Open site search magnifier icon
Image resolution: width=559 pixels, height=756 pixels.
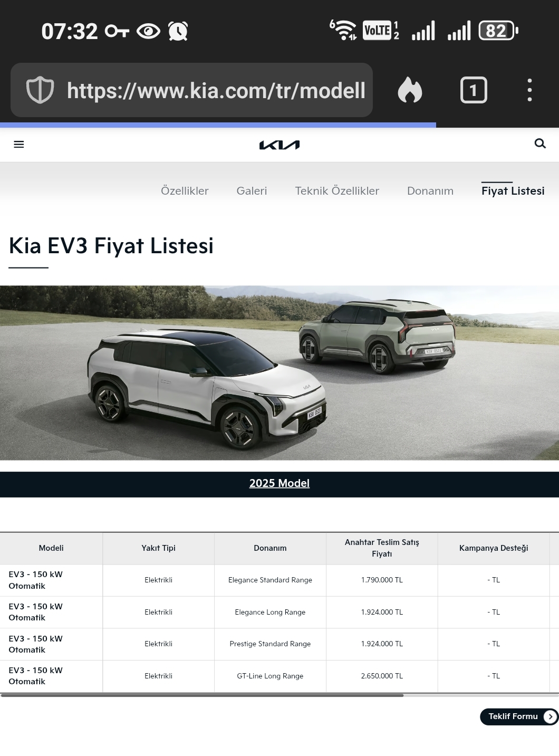click(x=540, y=143)
